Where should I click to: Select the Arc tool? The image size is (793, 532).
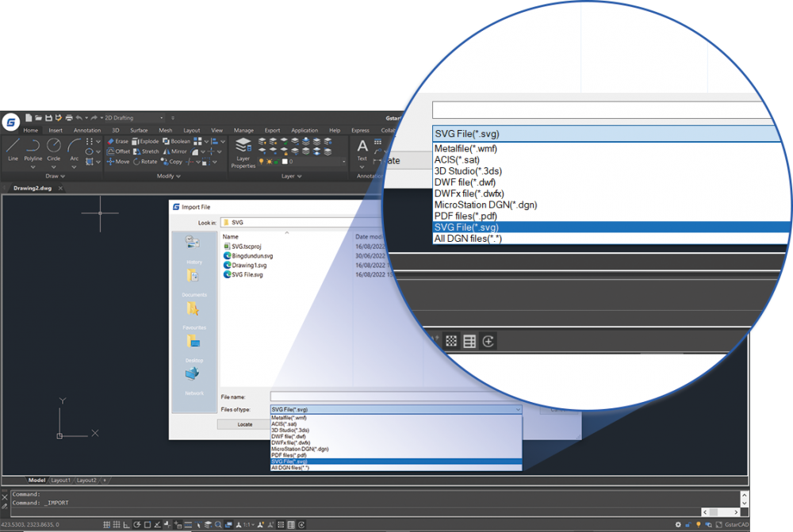75,150
